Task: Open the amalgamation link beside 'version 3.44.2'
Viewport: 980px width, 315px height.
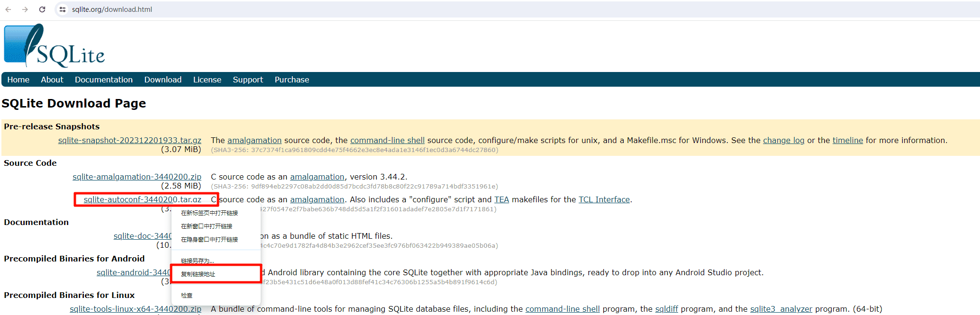Action: pos(317,177)
